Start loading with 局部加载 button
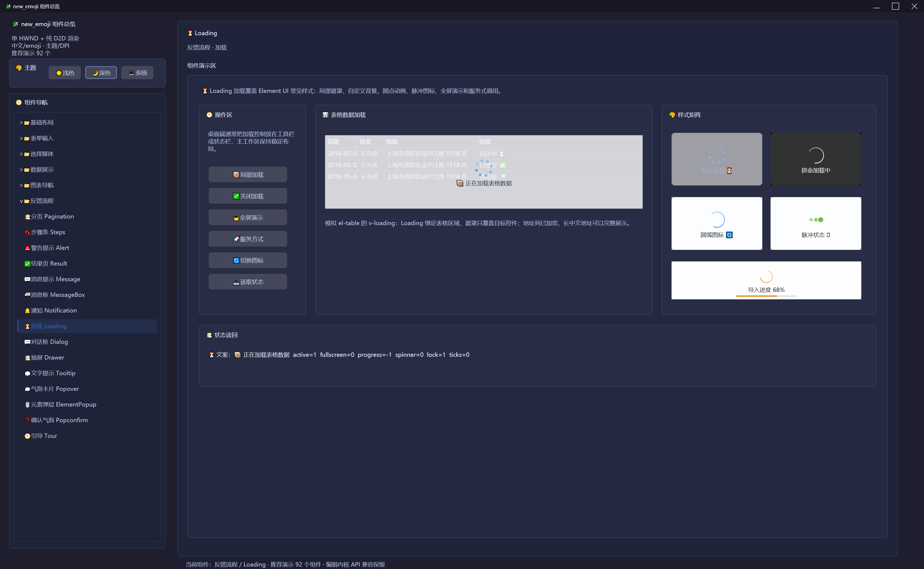This screenshot has width=924, height=569. click(x=248, y=175)
